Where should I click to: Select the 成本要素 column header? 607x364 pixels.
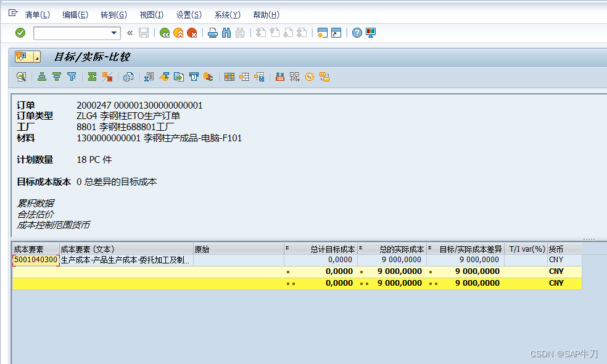tap(36, 249)
